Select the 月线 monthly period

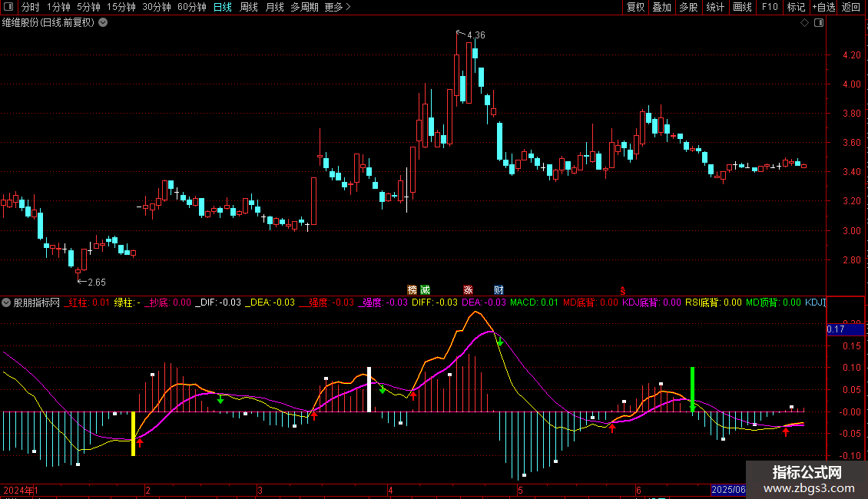(274, 7)
